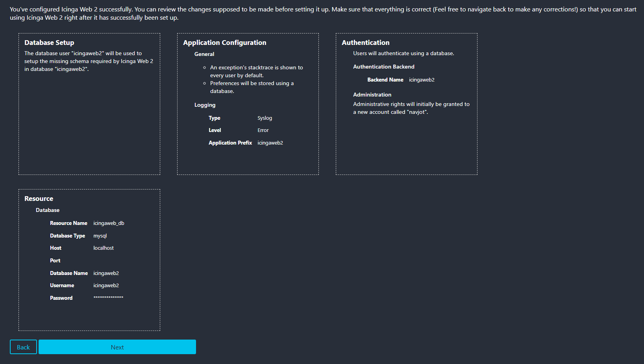Image resolution: width=644 pixels, height=364 pixels.
Task: Click the Backend Name value icingaweb2
Action: pos(422,80)
